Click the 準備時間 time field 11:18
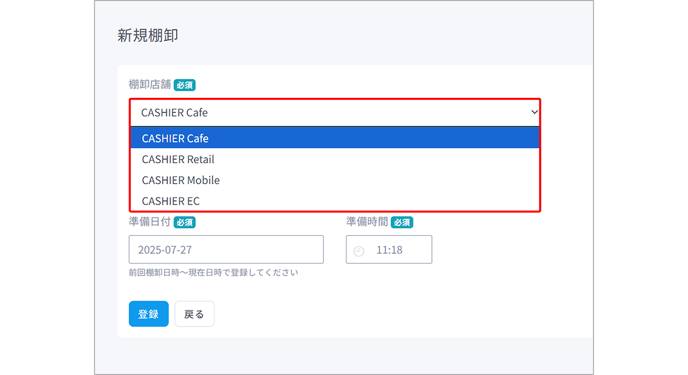The height and width of the screenshot is (375, 688). point(389,250)
